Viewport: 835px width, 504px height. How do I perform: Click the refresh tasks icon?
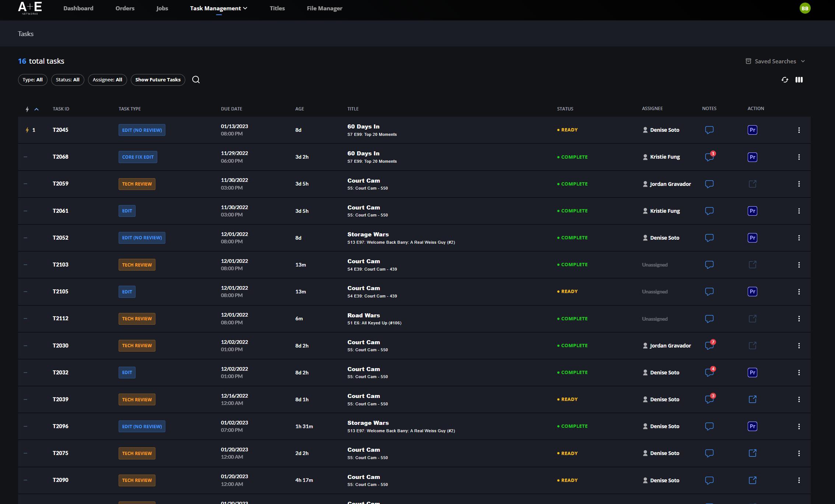(x=785, y=80)
